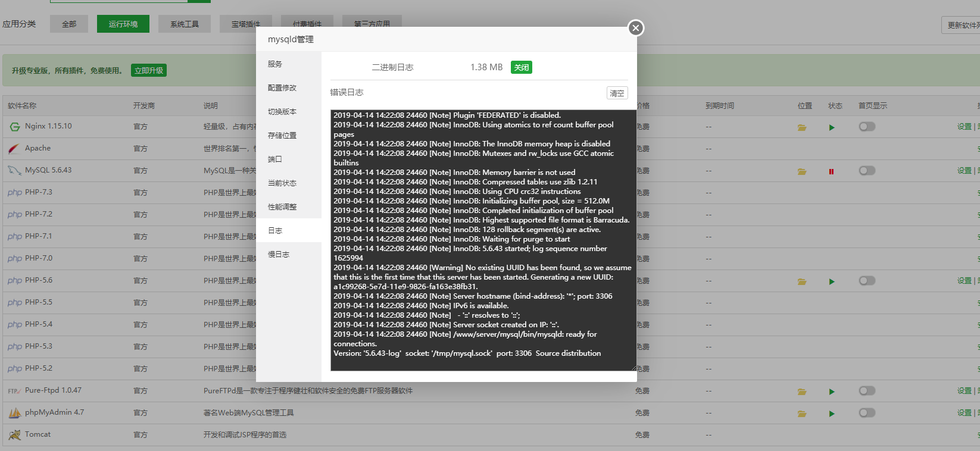This screenshot has height=451, width=980.
Task: Filter apps by 全部 category
Action: [69, 24]
